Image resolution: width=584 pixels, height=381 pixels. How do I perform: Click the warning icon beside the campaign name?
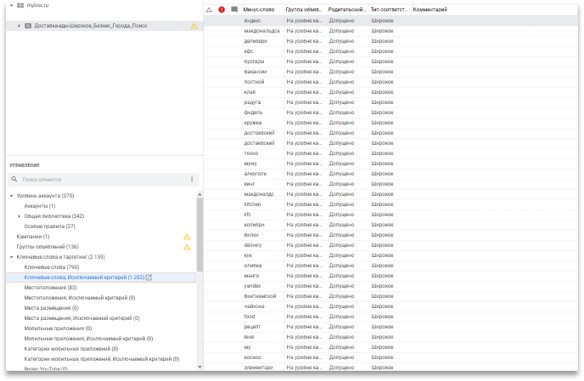click(194, 26)
